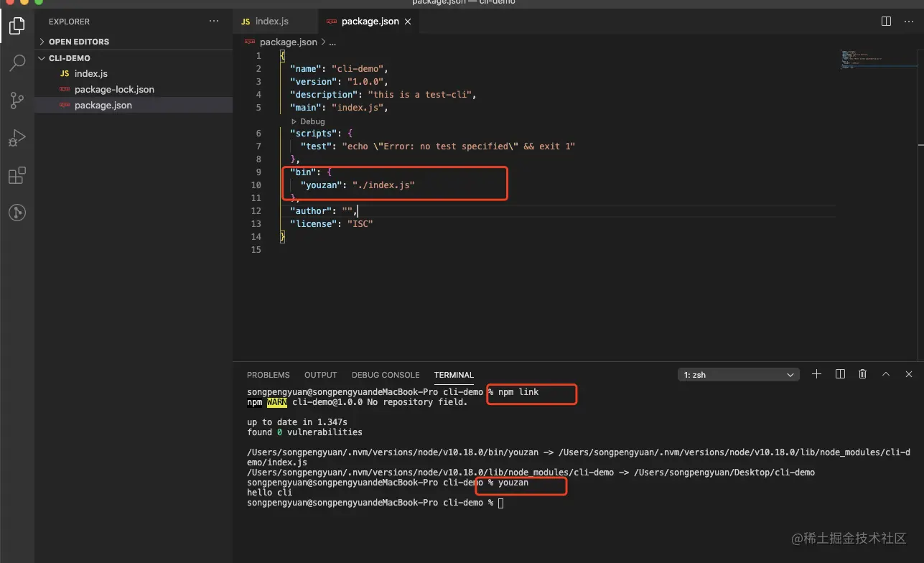Expand the Open Editors section

coord(134,42)
